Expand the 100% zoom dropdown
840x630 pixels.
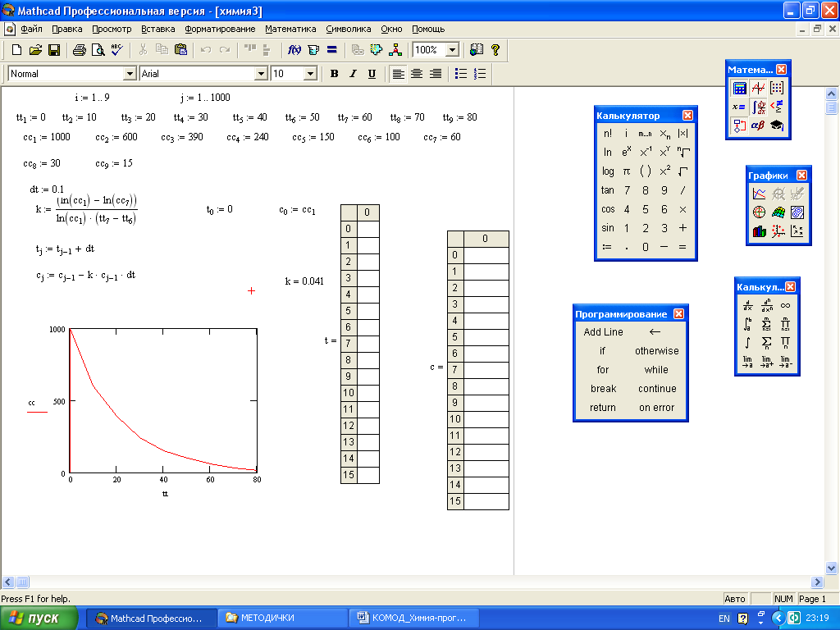[452, 50]
